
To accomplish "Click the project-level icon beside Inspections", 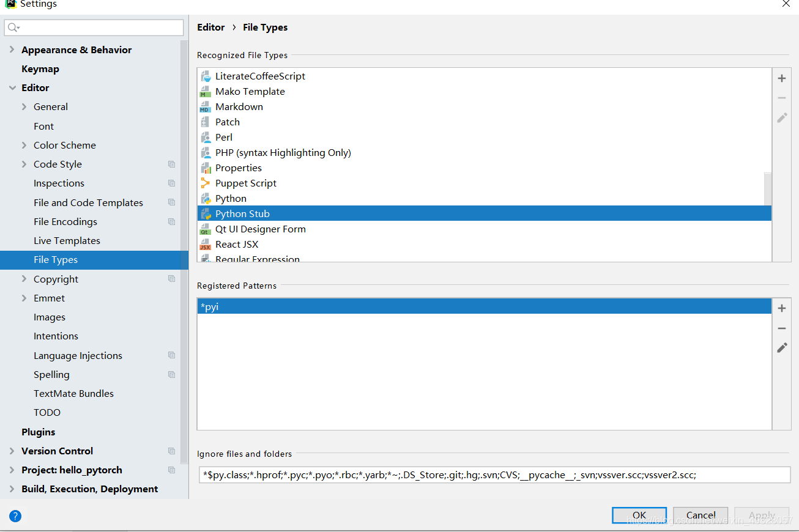I will [x=172, y=183].
